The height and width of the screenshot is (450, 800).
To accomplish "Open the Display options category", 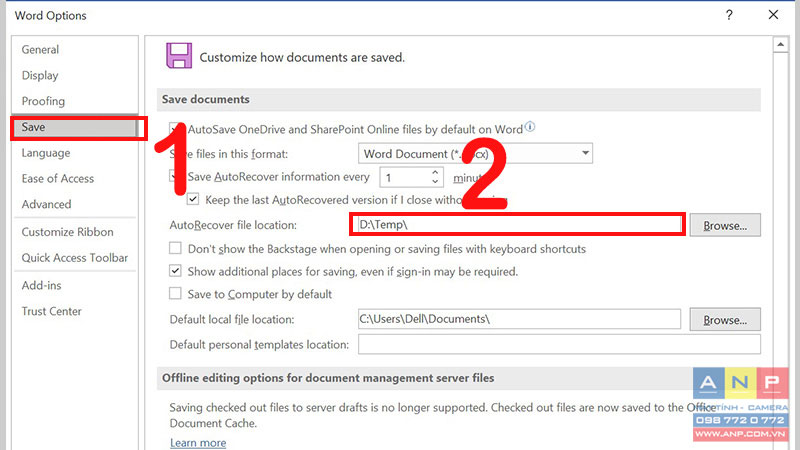I will (40, 76).
